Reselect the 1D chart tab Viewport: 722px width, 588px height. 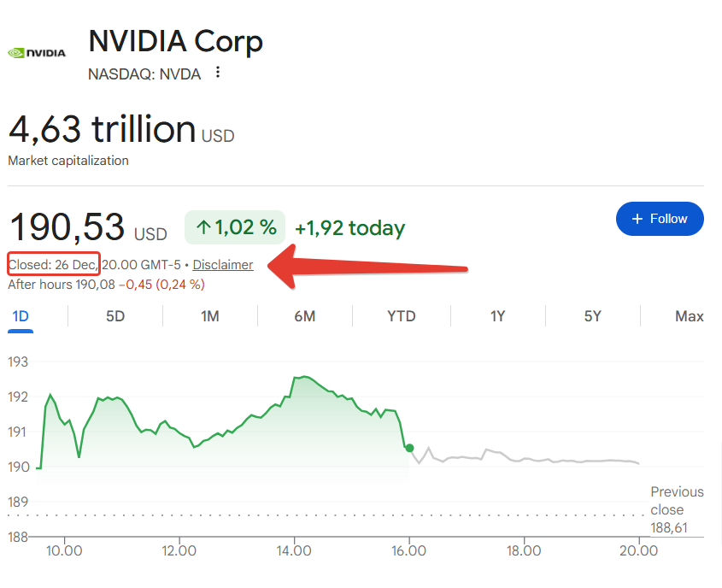pos(21,316)
